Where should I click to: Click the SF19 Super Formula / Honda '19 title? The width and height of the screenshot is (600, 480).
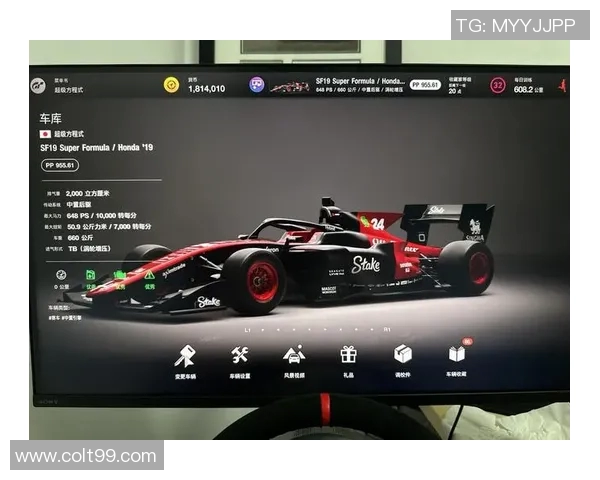(x=96, y=147)
